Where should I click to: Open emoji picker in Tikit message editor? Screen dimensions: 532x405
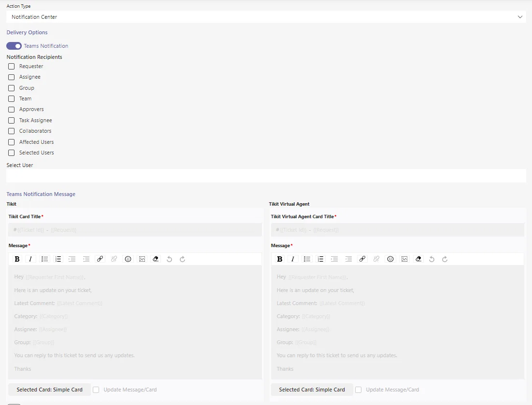click(x=128, y=259)
